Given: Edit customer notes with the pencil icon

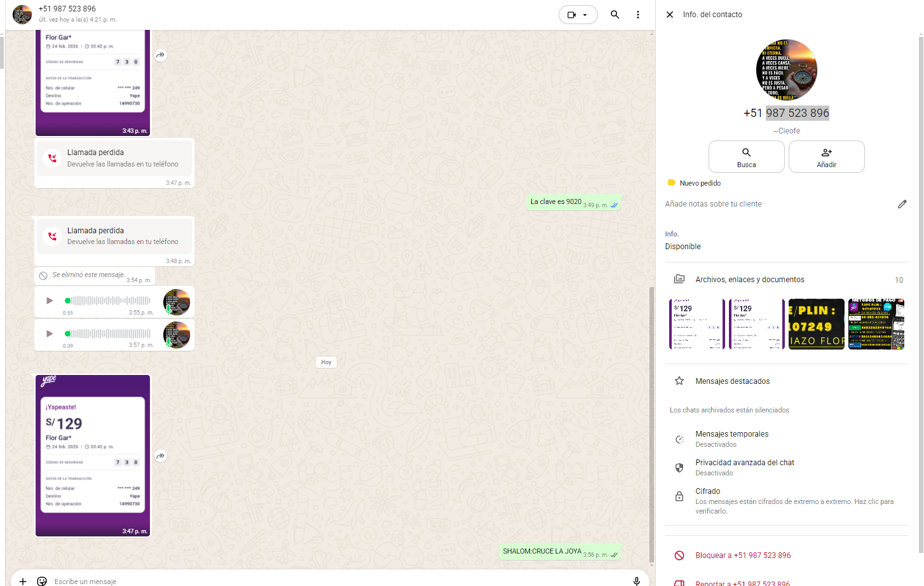Looking at the screenshot, I should click(x=902, y=204).
